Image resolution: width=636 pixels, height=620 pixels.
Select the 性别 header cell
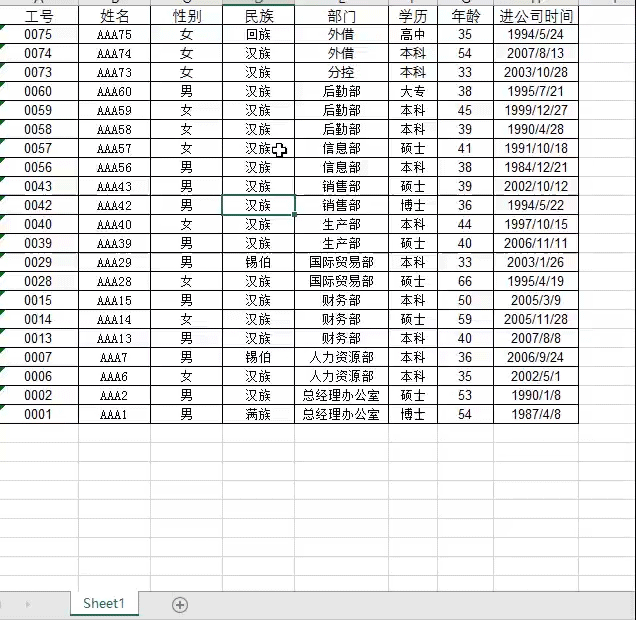point(187,16)
